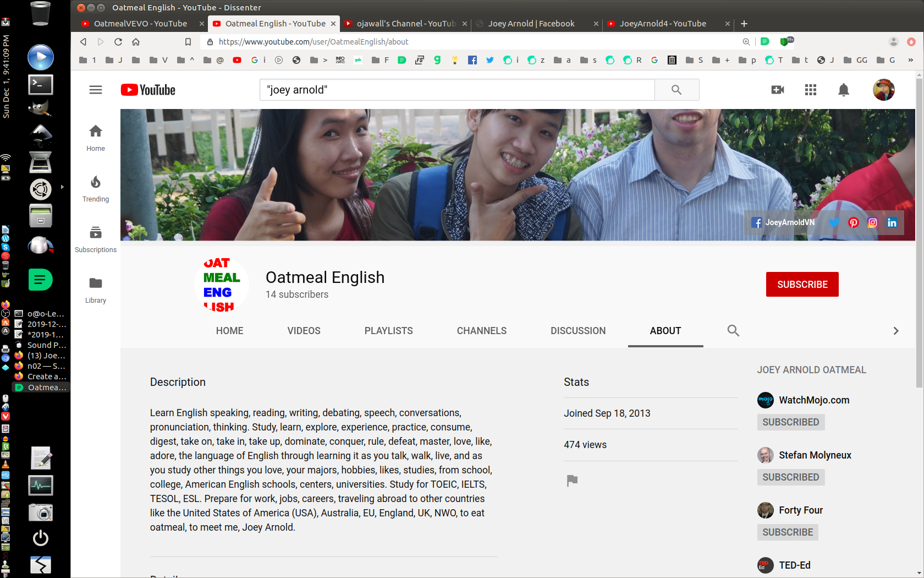924x578 pixels.
Task: Open Trending in the sidebar
Action: pos(96,189)
